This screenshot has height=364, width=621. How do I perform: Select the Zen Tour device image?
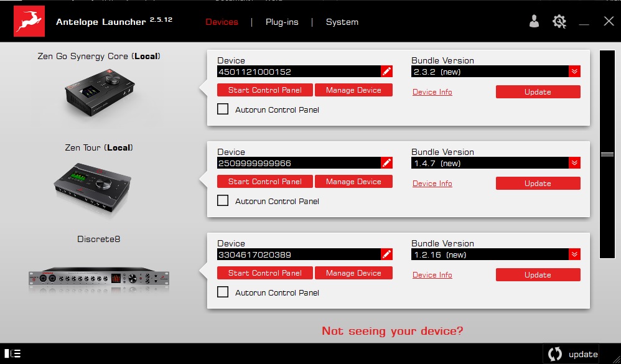(92, 189)
